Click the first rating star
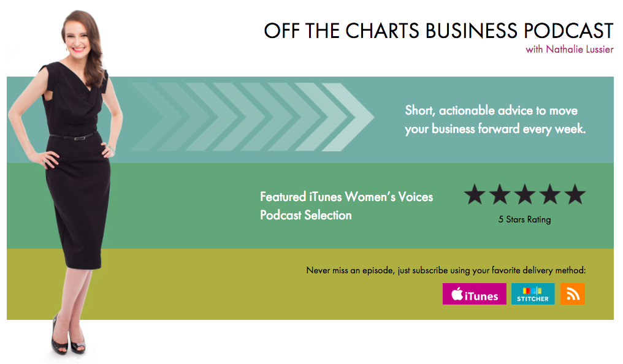Image resolution: width=623 pixels, height=364 pixels. [x=475, y=195]
